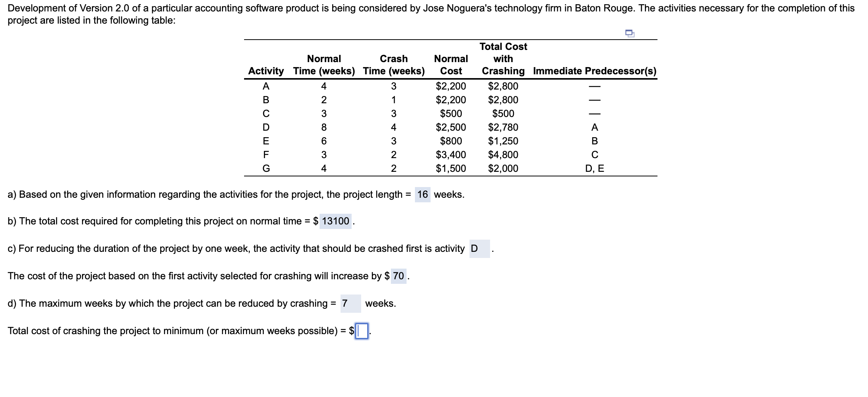
Task: Select the Total Cost with Crashing header
Action: pos(503,59)
